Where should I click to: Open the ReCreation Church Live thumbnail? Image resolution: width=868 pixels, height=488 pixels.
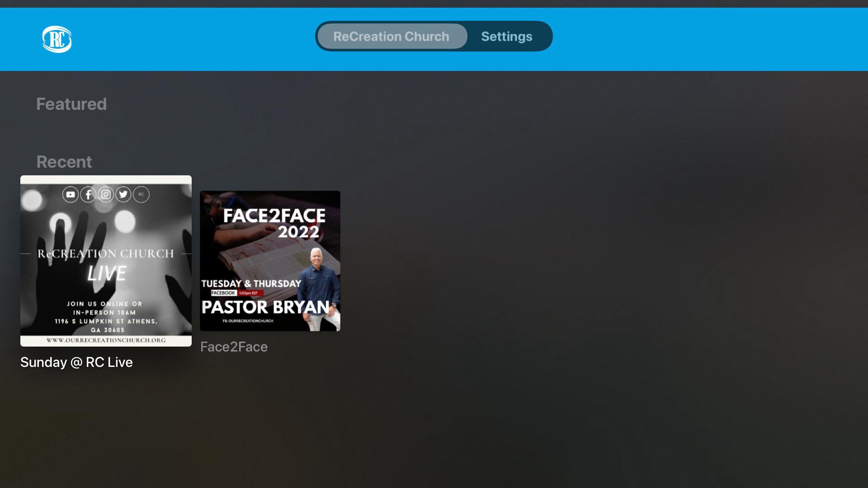point(106,261)
